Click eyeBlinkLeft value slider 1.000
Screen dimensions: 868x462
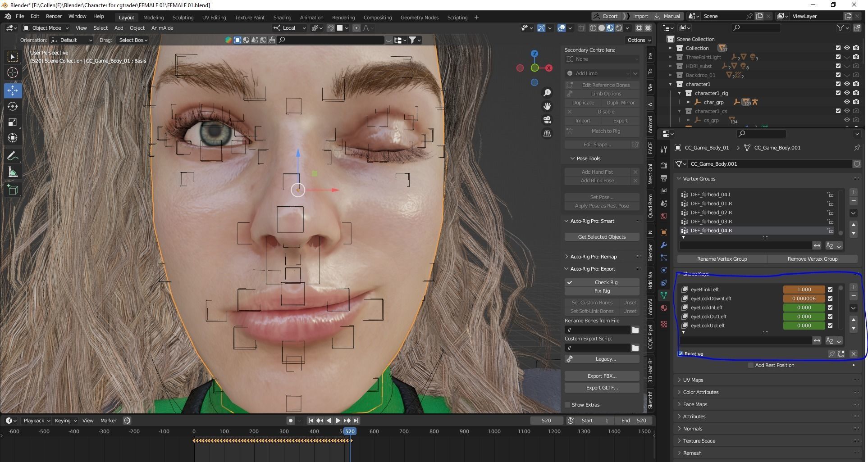coord(804,290)
